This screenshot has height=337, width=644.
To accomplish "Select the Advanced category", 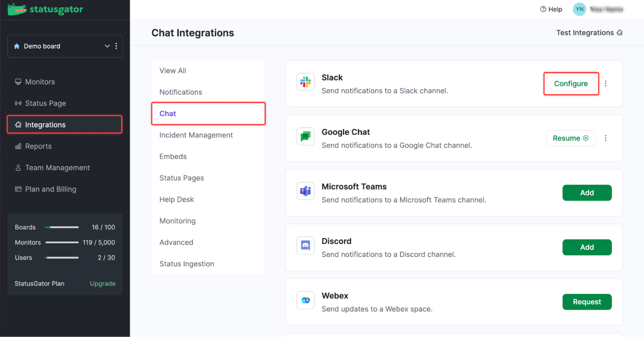I will tap(176, 242).
